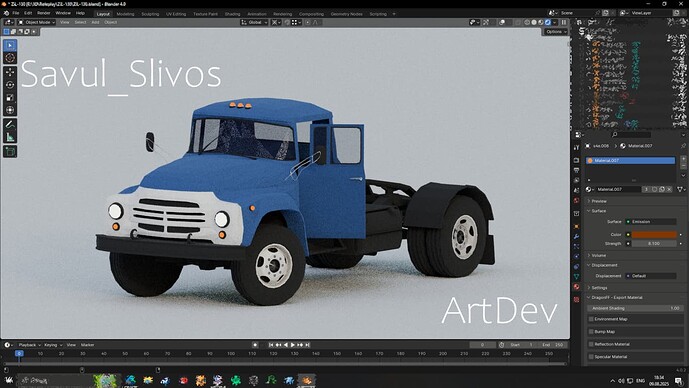Click the emission Color swatch

[654, 235]
